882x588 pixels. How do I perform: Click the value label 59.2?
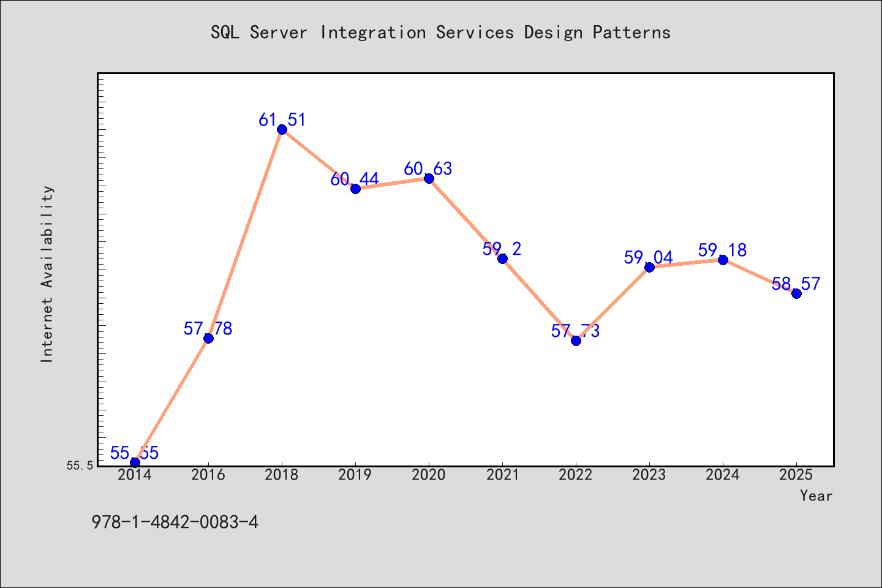click(502, 249)
